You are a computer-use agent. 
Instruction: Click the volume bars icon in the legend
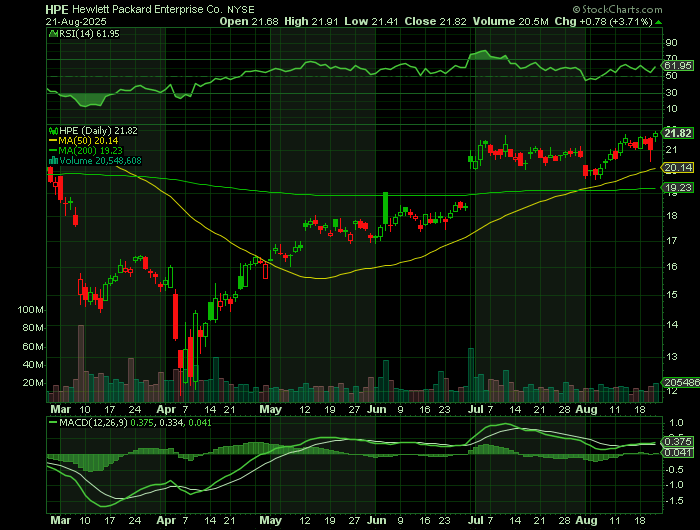[54, 161]
